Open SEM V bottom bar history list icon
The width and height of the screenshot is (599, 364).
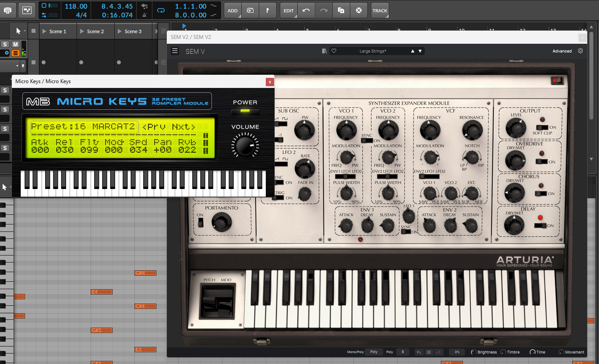coord(429,352)
